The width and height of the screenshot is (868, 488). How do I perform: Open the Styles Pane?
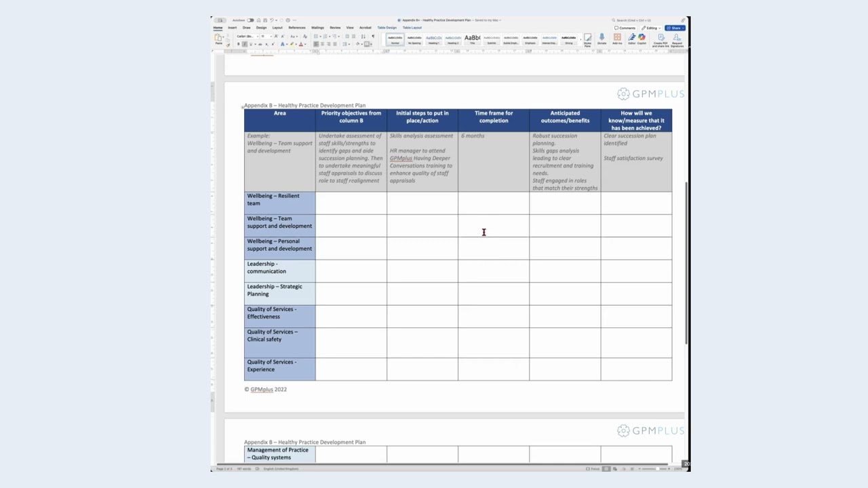587,40
